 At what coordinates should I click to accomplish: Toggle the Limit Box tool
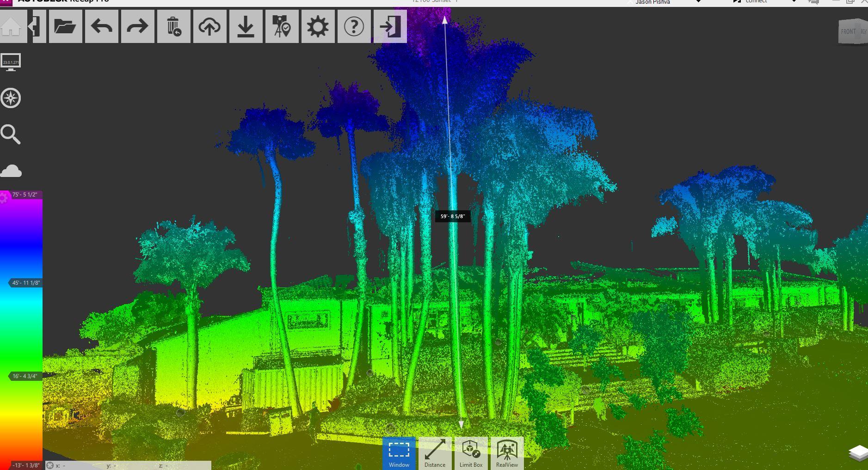pyautogui.click(x=471, y=453)
